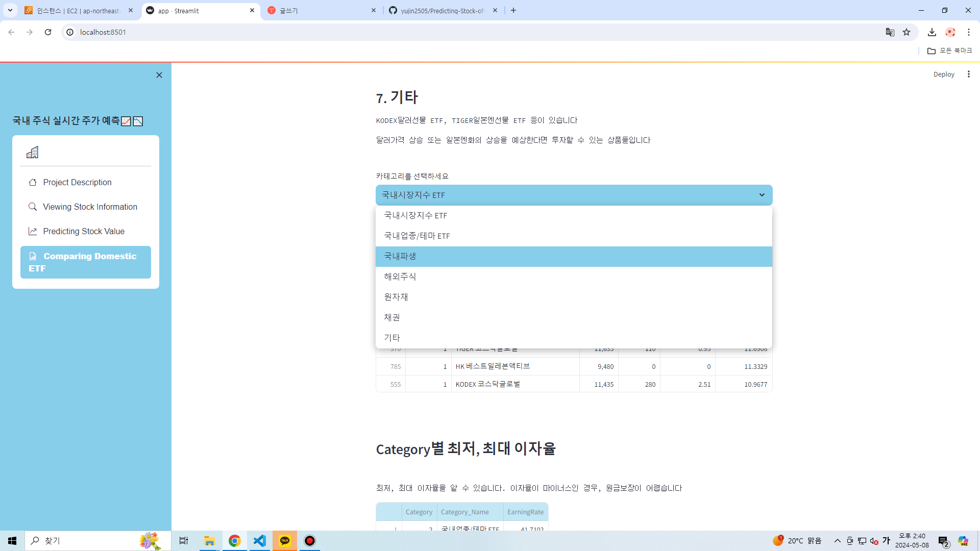Click the Deploy button
The width and height of the screenshot is (980, 551).
click(943, 74)
